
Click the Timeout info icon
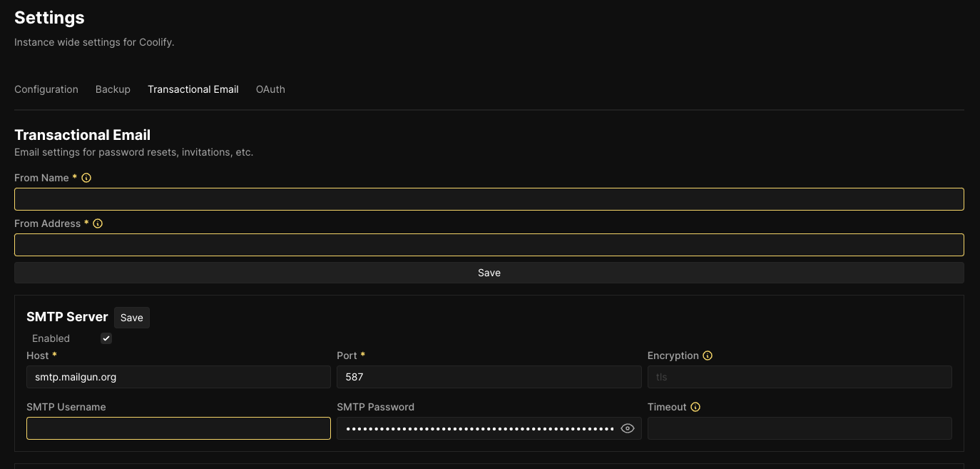(695, 407)
